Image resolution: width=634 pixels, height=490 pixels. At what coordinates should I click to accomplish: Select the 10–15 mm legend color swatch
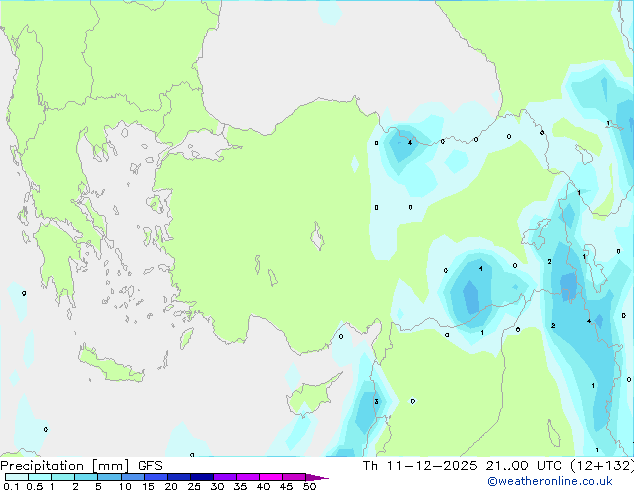[133, 477]
